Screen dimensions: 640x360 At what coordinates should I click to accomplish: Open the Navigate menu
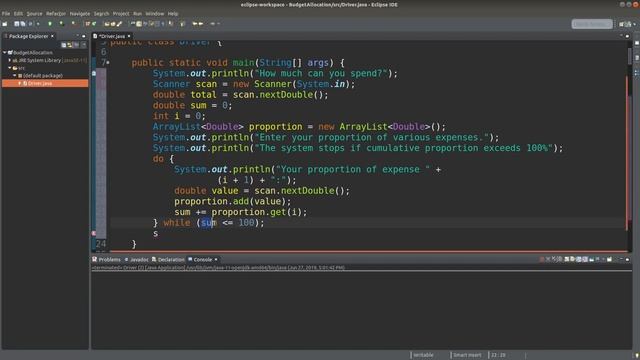tap(80, 13)
